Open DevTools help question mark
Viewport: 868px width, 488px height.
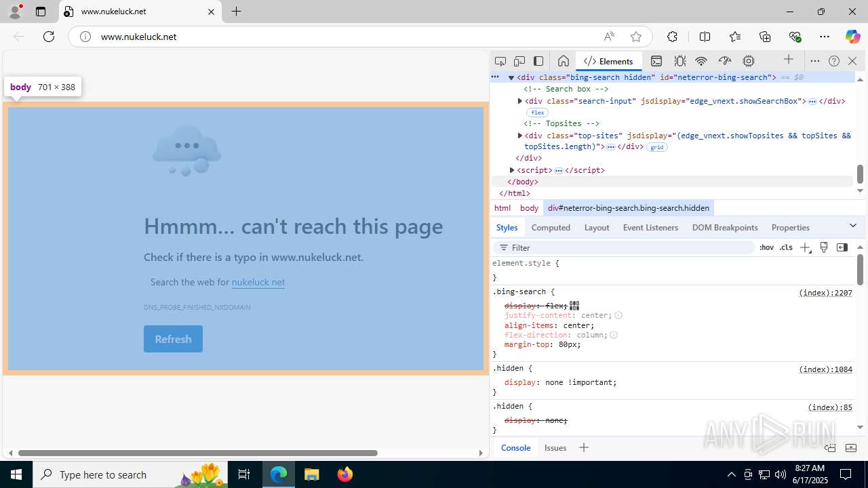click(x=834, y=61)
